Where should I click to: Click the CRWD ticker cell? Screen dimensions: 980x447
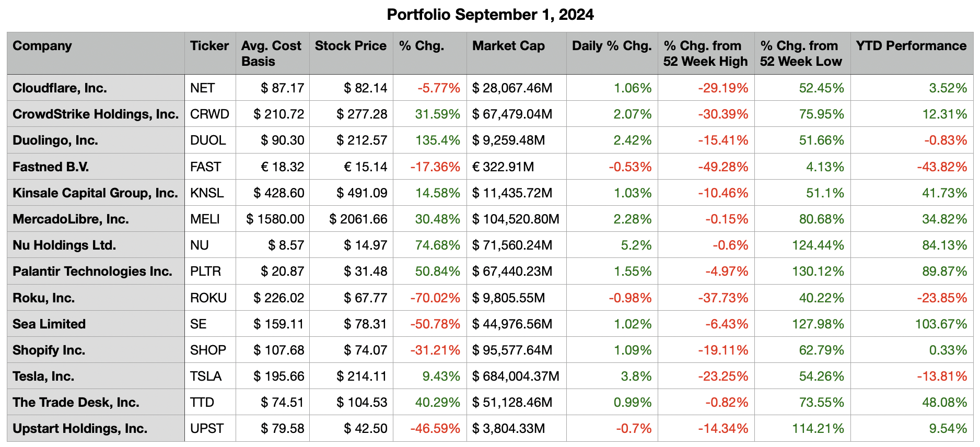[x=209, y=114]
